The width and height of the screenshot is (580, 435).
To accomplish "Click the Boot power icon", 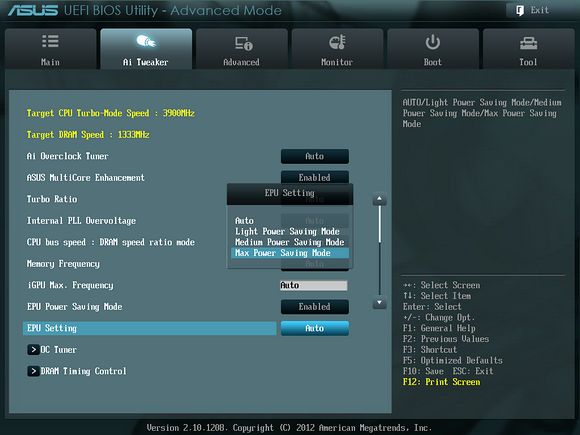I will (432, 42).
